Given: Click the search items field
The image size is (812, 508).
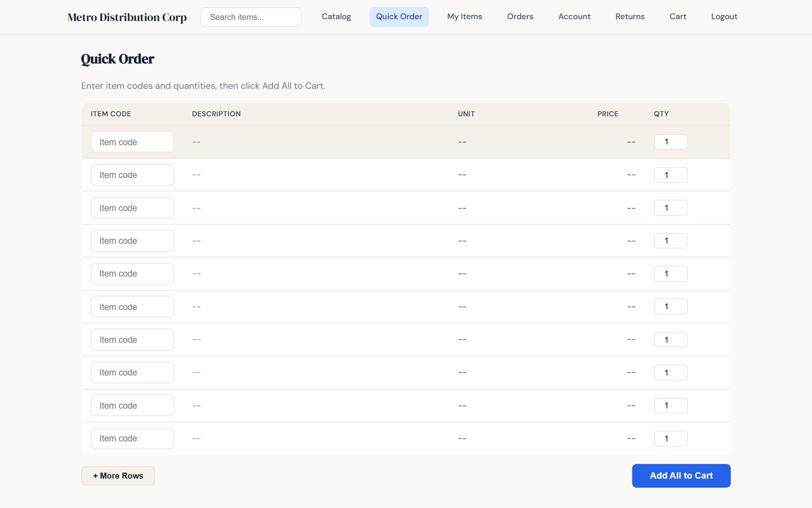Looking at the screenshot, I should (250, 17).
